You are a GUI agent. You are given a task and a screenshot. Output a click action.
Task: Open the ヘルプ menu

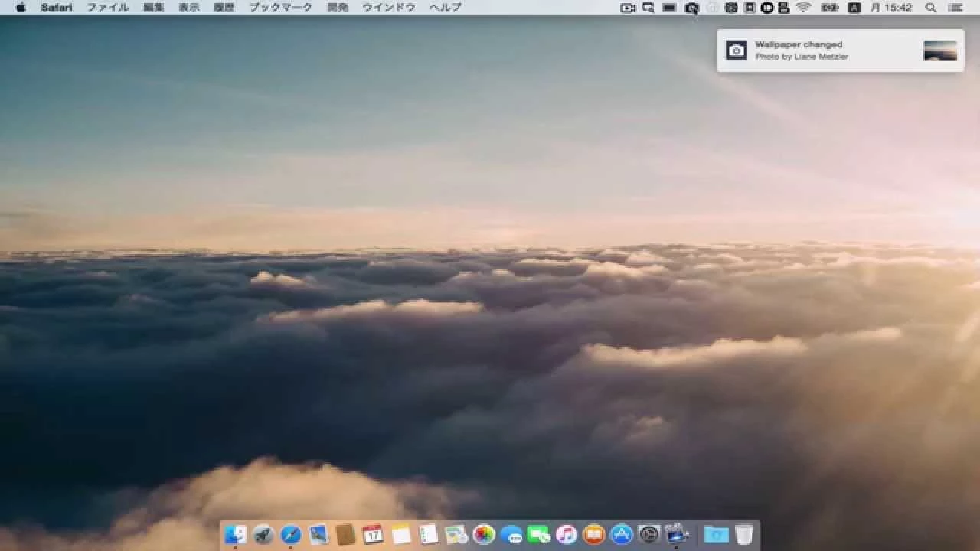[446, 8]
